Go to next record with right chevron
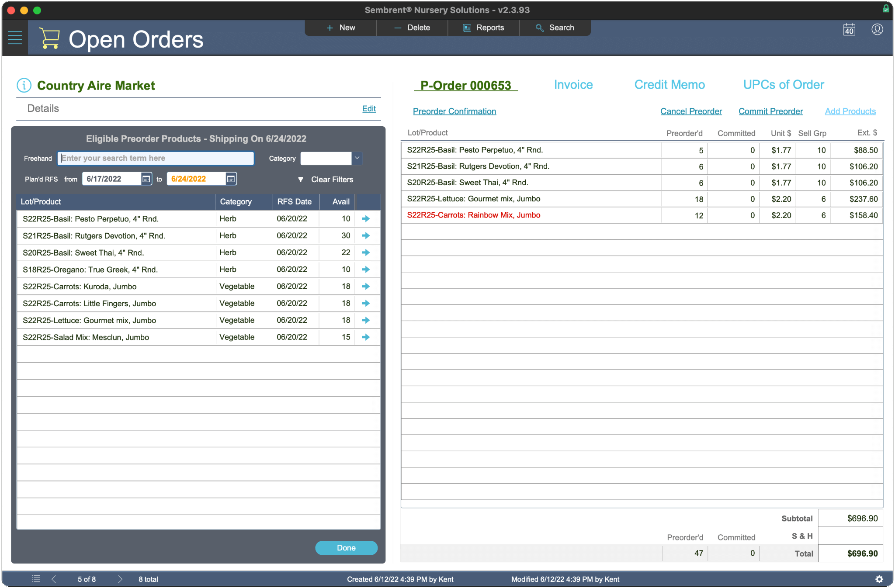The image size is (895, 588). tap(120, 579)
